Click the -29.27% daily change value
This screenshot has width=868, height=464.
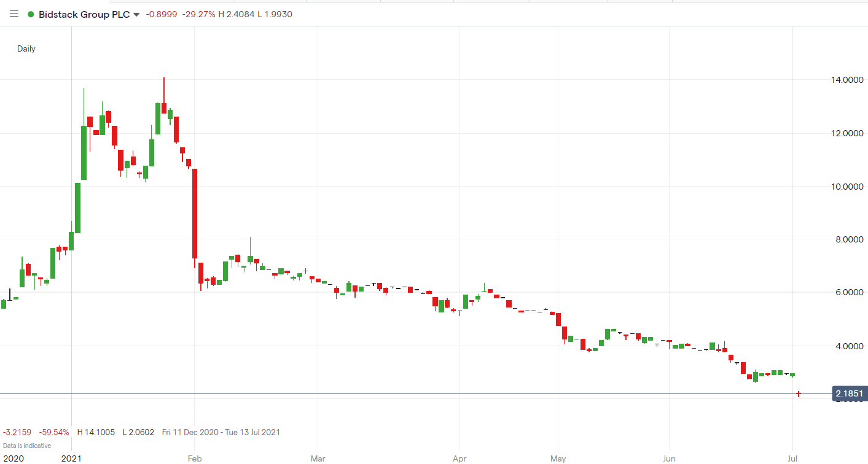[197, 14]
